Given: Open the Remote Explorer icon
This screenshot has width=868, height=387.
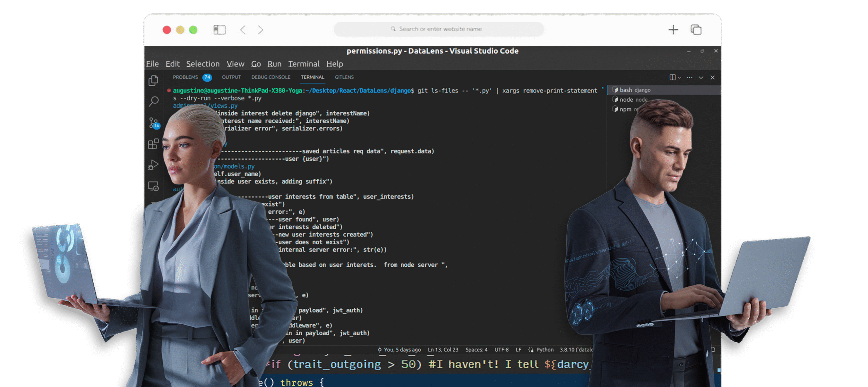Looking at the screenshot, I should tap(153, 186).
